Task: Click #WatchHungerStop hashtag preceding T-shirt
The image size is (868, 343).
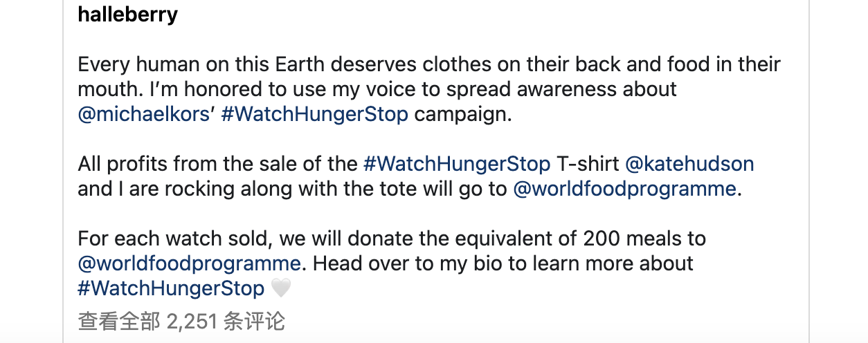Action: (457, 164)
